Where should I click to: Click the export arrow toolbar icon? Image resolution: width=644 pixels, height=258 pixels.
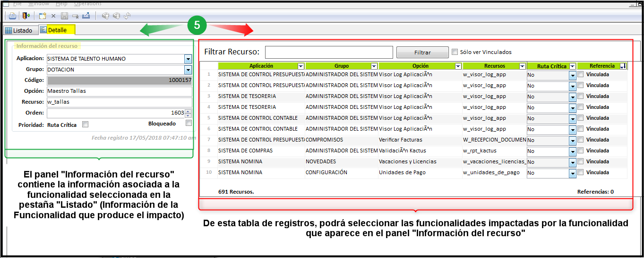(x=86, y=16)
